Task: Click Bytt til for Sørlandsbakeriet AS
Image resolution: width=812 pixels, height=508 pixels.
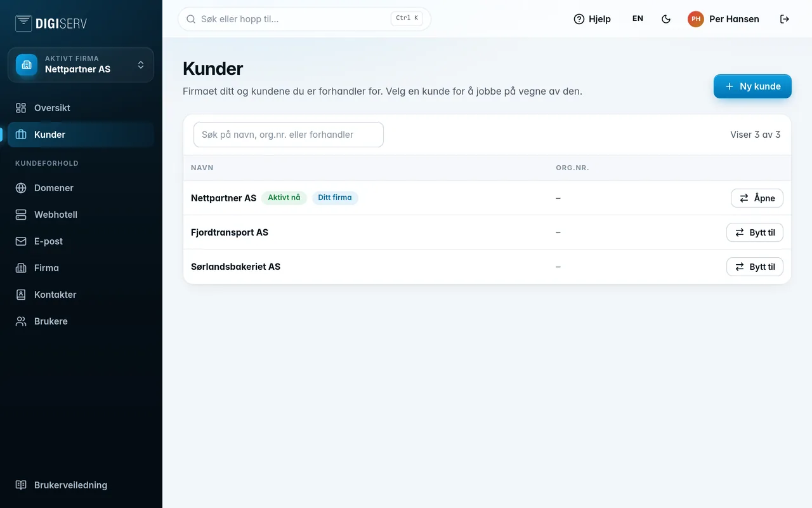Action: tap(755, 267)
